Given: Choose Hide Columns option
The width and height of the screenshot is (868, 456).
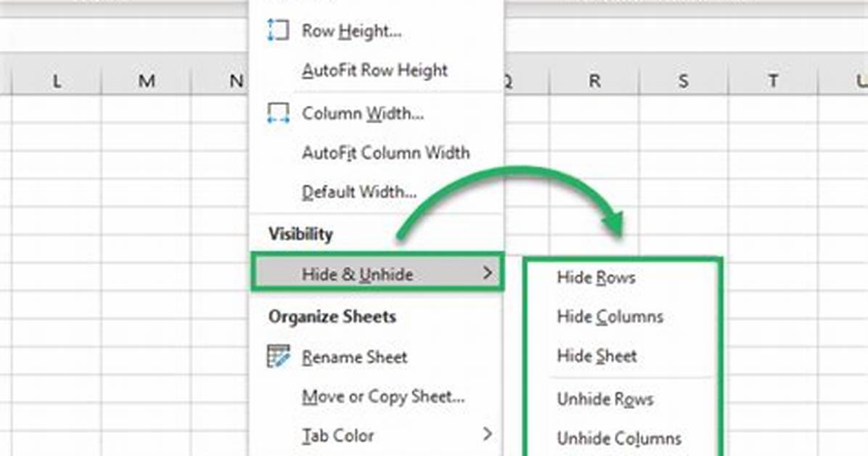Looking at the screenshot, I should click(610, 317).
